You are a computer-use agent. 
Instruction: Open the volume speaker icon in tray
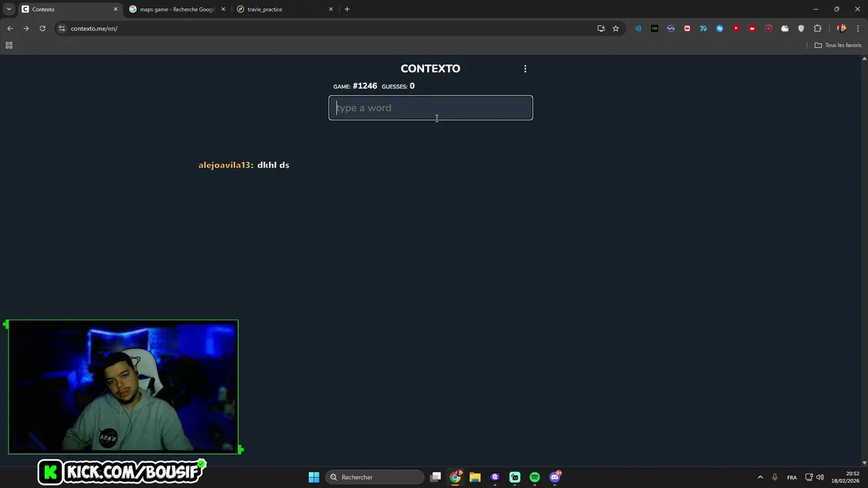click(x=820, y=477)
